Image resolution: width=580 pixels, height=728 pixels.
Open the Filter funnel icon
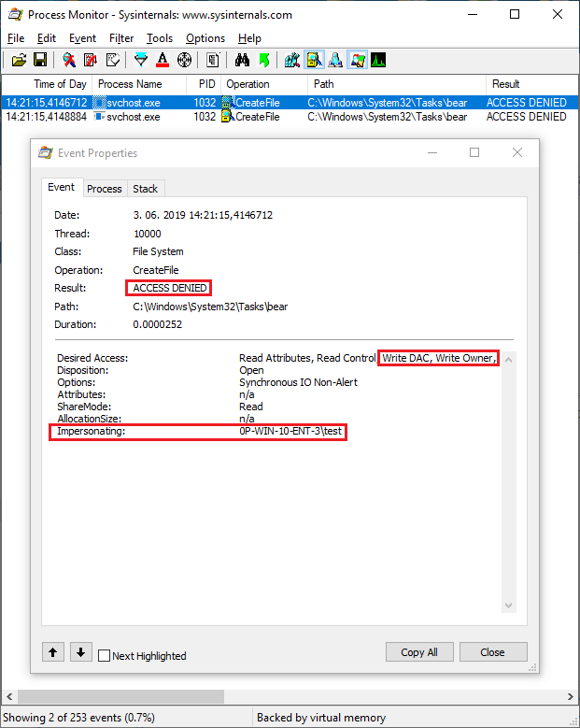141,60
